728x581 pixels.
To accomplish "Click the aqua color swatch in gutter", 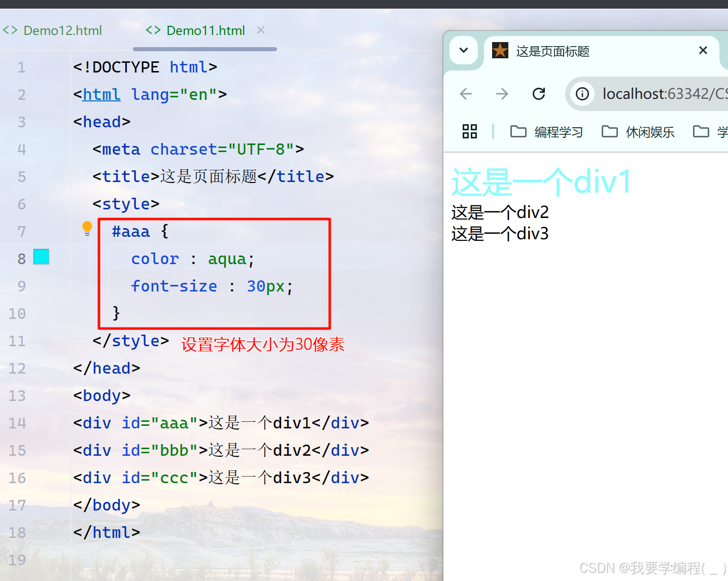I will point(41,257).
